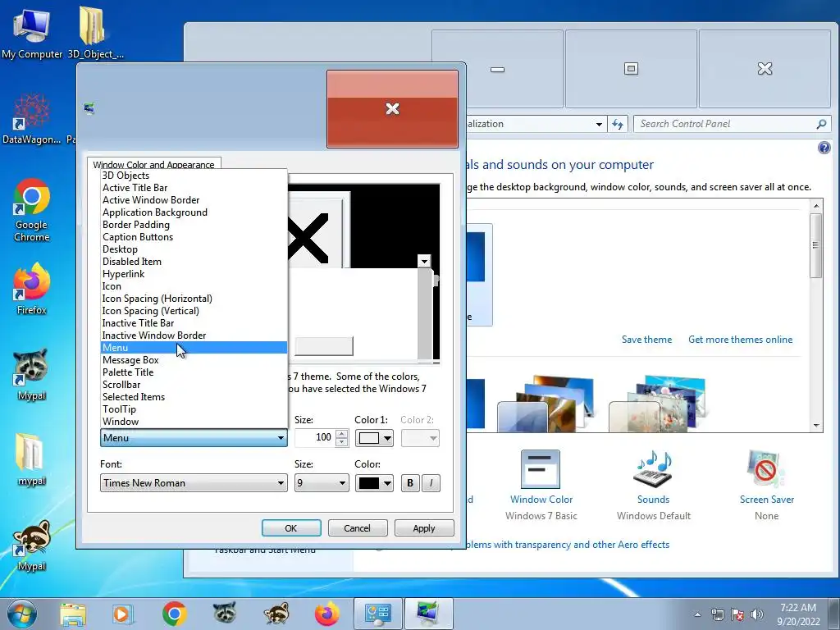
Task: Open Windows Media Player in taskbar
Action: tap(122, 614)
